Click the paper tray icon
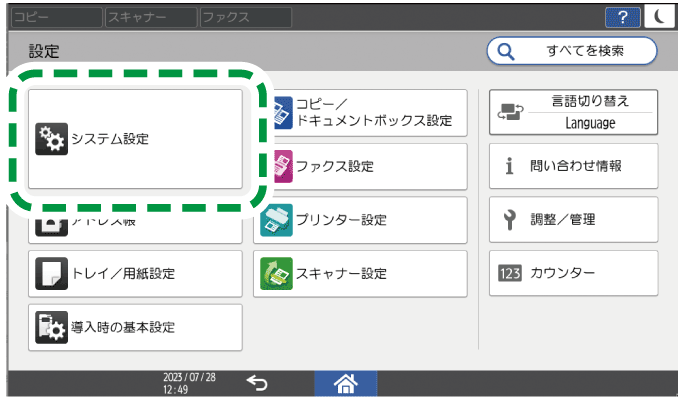679x400 pixels. (x=51, y=274)
